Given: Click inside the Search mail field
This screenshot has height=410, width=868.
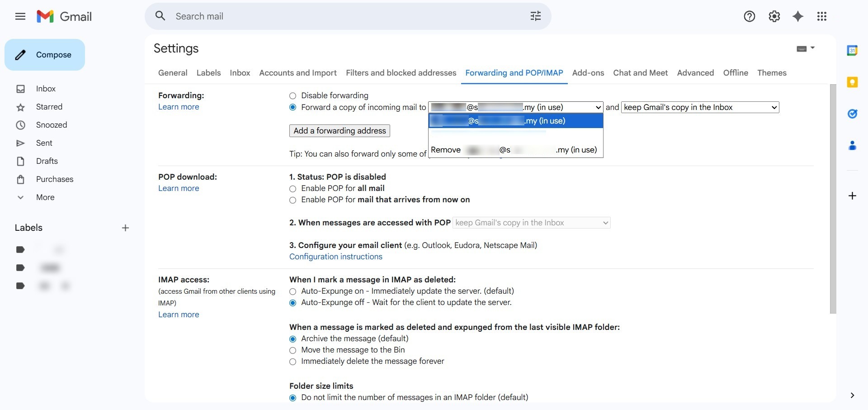Looking at the screenshot, I should click(x=316, y=16).
